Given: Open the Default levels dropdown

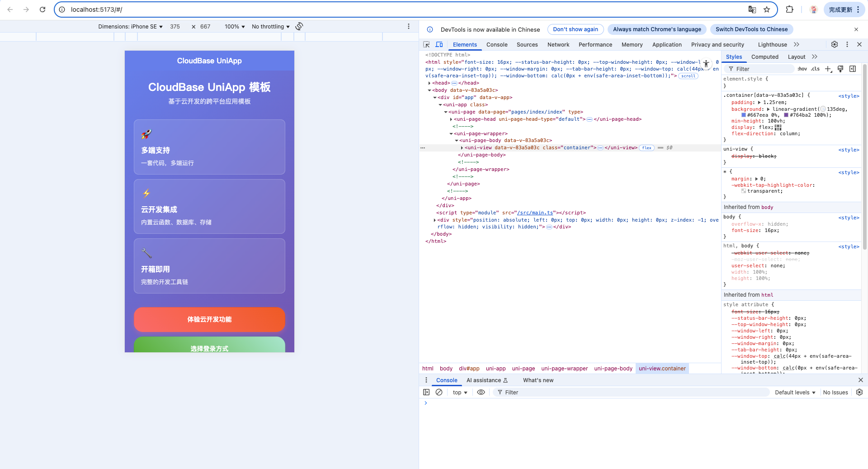Looking at the screenshot, I should 795,392.
